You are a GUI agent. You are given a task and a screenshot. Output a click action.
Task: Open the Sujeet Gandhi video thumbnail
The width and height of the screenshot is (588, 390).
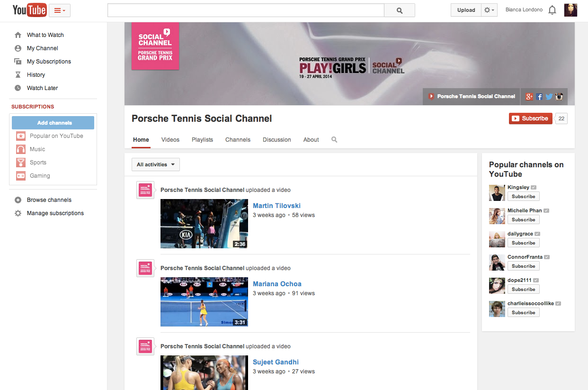tap(204, 372)
